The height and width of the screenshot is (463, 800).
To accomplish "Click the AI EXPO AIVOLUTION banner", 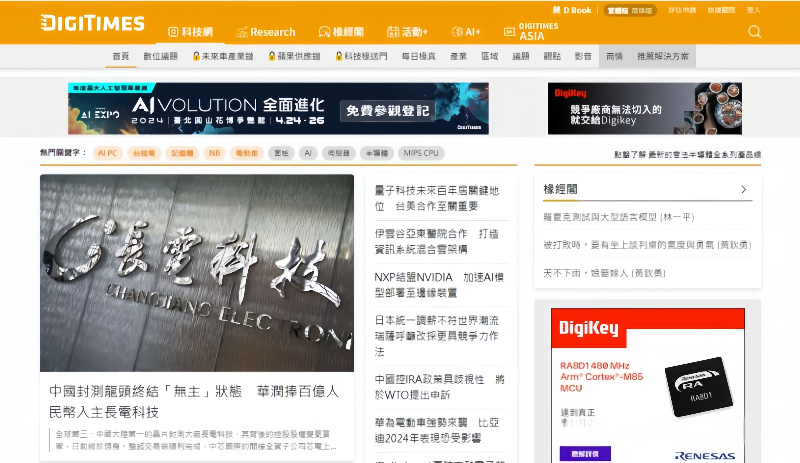I will [x=278, y=108].
